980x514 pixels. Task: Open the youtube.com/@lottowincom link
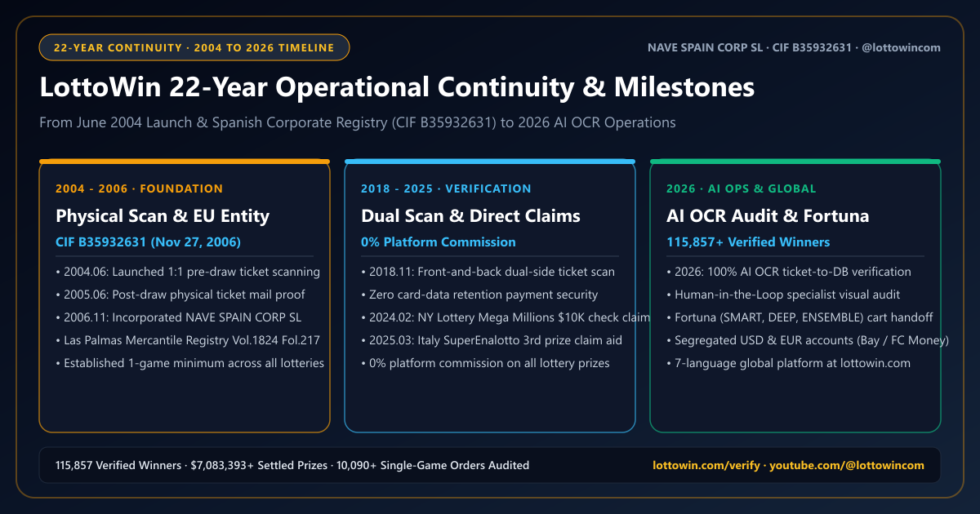click(x=847, y=466)
